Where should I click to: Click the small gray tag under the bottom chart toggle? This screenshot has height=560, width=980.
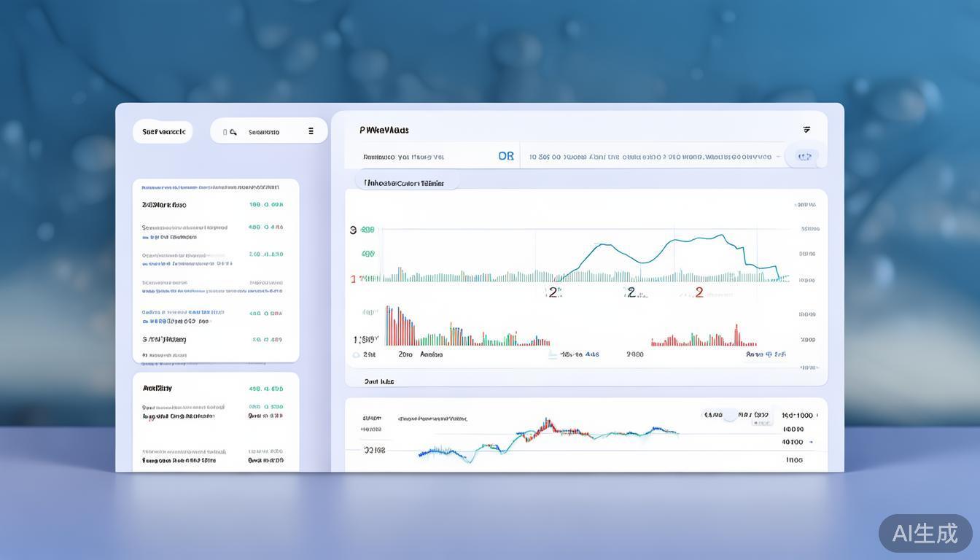pos(761,423)
